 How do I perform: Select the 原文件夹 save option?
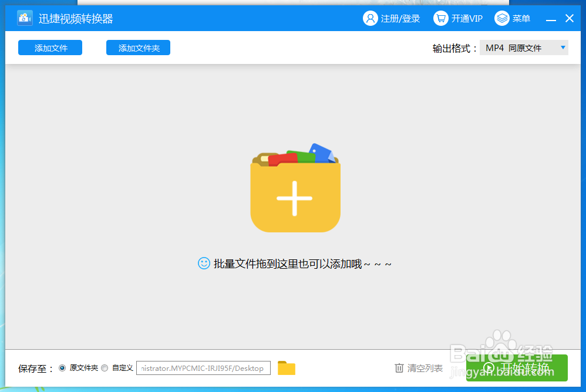click(x=62, y=368)
